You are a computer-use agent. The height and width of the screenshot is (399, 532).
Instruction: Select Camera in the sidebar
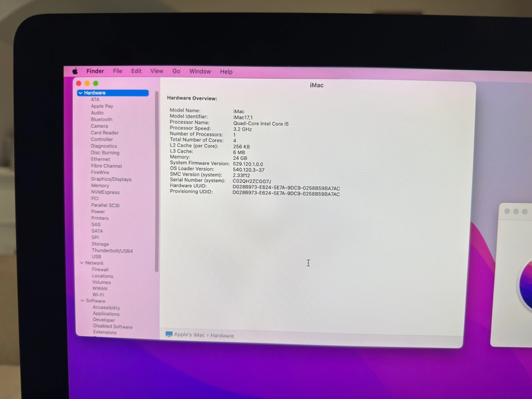[99, 126]
